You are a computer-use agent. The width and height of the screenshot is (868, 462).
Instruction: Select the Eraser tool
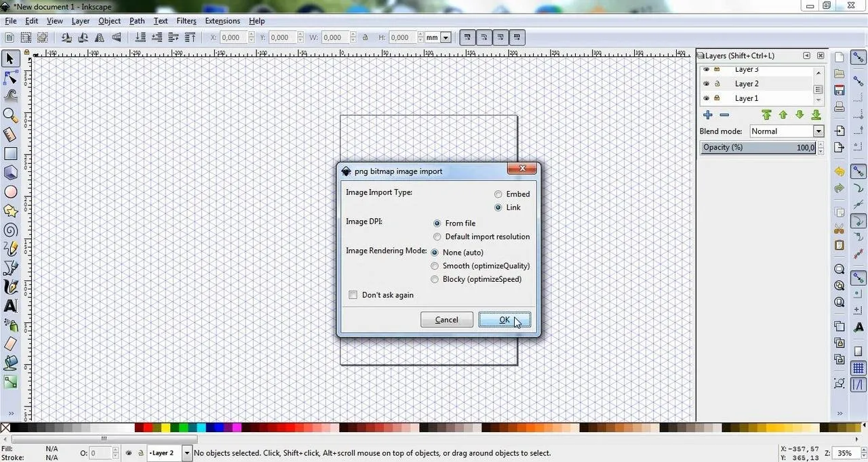(10, 344)
